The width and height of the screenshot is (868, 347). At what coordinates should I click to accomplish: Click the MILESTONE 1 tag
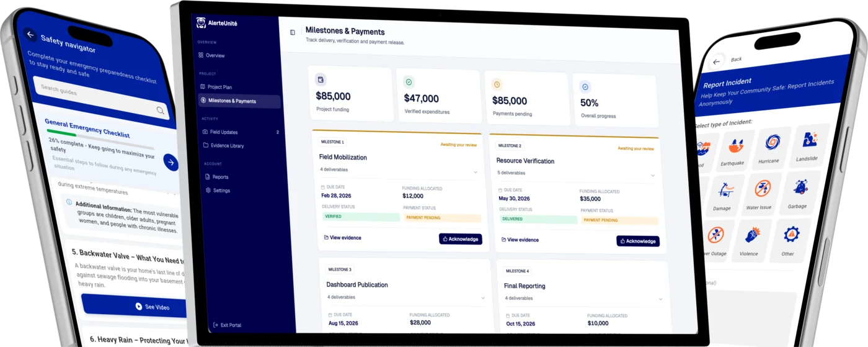(332, 142)
